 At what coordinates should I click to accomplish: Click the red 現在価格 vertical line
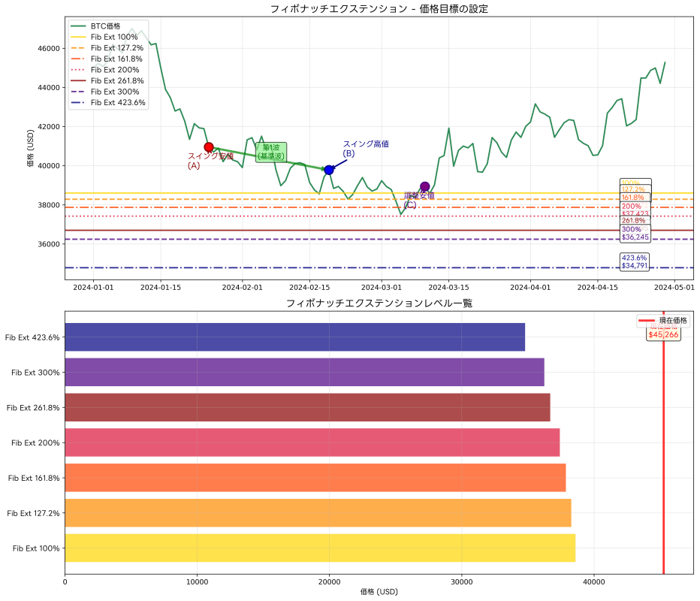click(x=664, y=451)
